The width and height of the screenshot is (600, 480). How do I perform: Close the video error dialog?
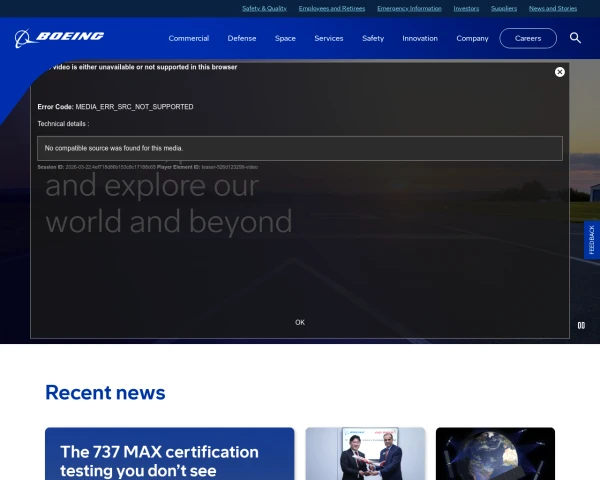pos(560,72)
